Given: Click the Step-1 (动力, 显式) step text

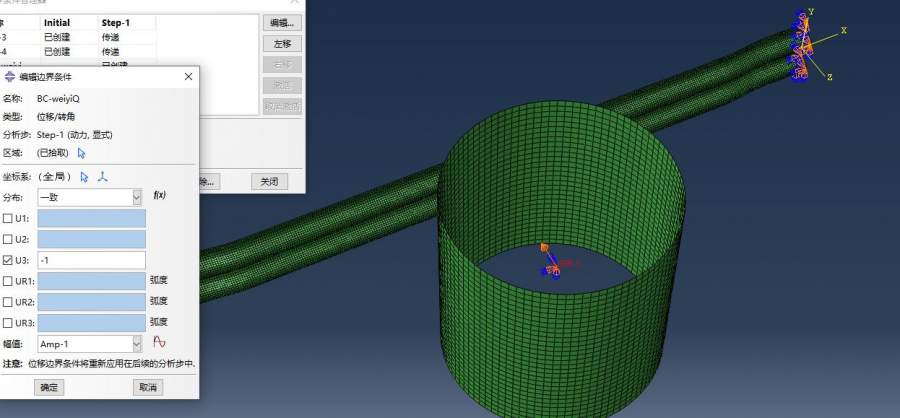Looking at the screenshot, I should 75,135.
